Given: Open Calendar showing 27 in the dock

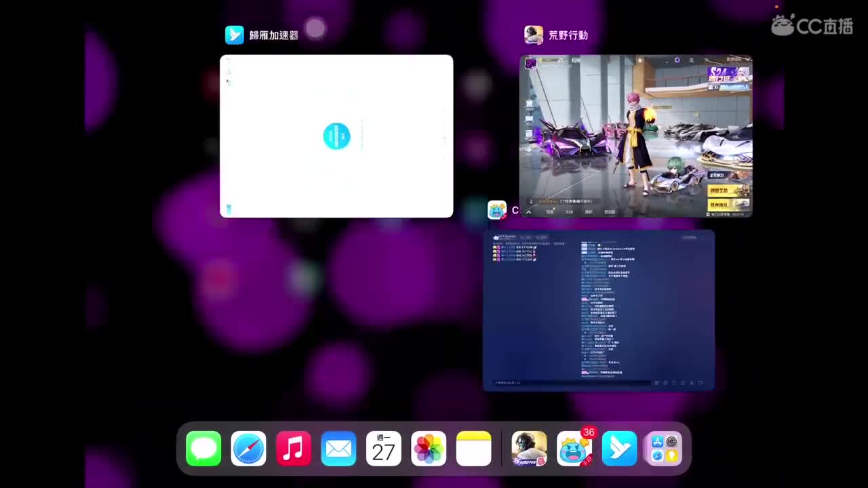Looking at the screenshot, I should click(x=384, y=449).
